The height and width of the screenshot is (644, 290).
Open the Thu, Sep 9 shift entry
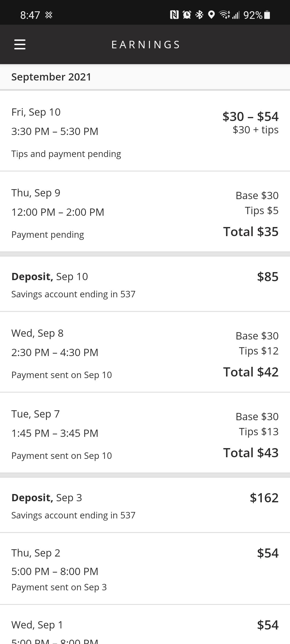pos(145,212)
